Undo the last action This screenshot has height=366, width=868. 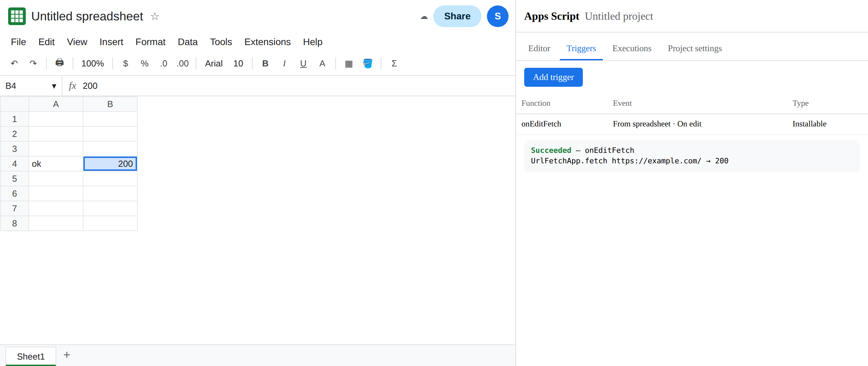(x=14, y=63)
